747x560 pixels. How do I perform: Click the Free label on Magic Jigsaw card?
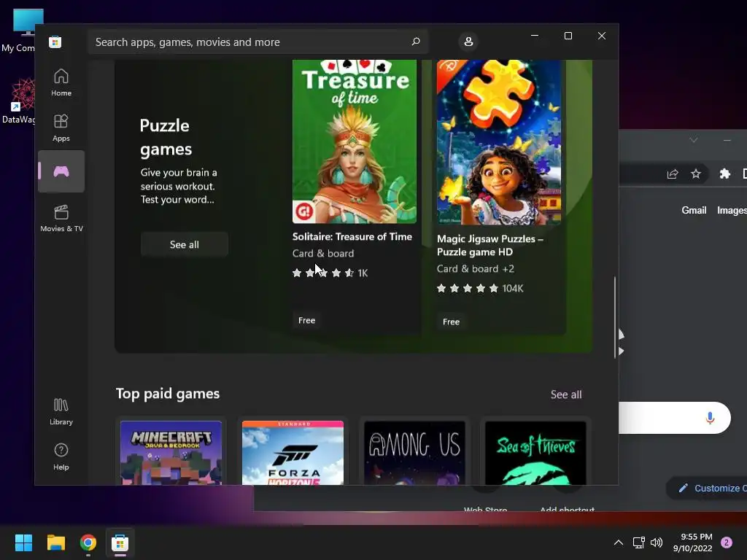(x=451, y=322)
